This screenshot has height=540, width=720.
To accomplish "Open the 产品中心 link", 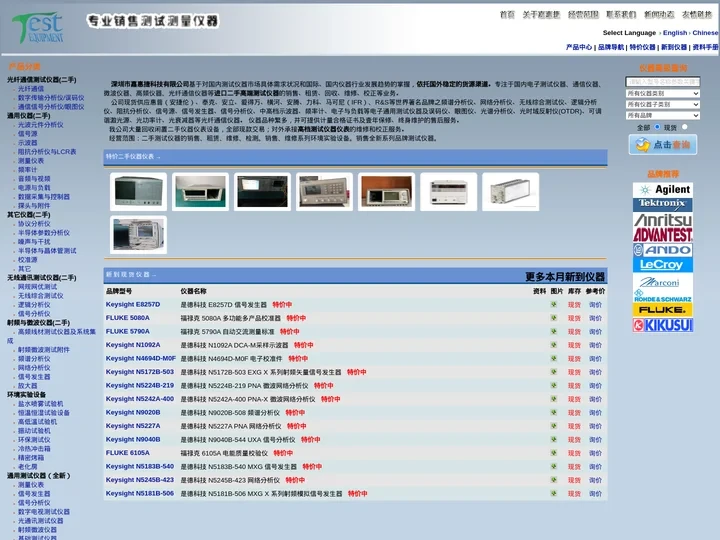I will [579, 47].
